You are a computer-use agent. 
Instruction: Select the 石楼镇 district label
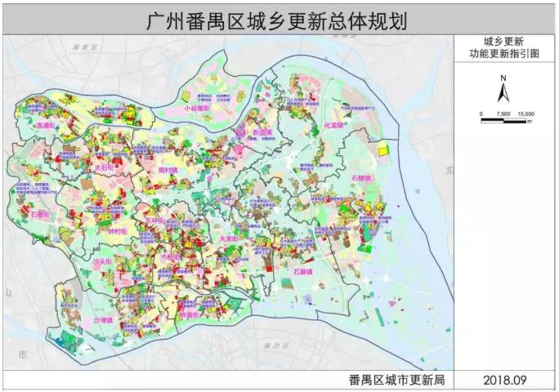(361, 178)
